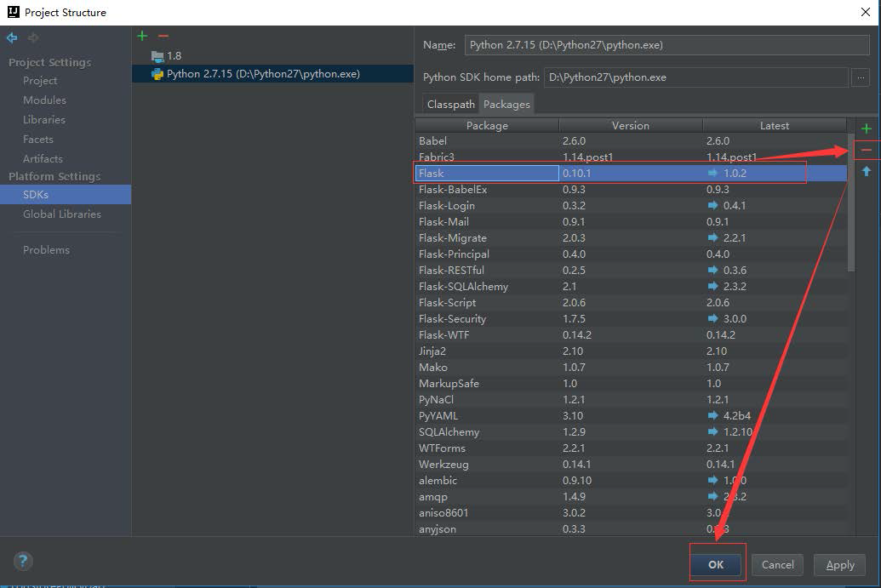
Task: Click the Cancel button
Action: (778, 564)
